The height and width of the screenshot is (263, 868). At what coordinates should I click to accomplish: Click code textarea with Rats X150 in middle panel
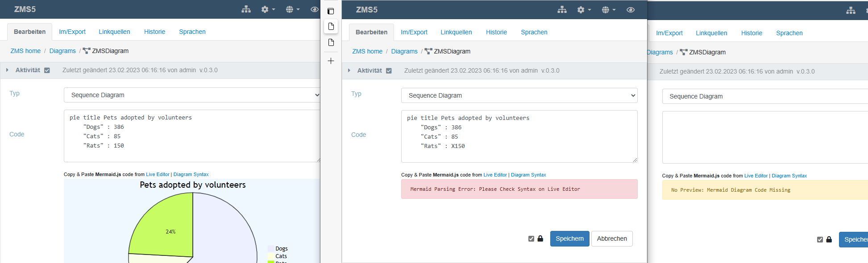(x=519, y=136)
